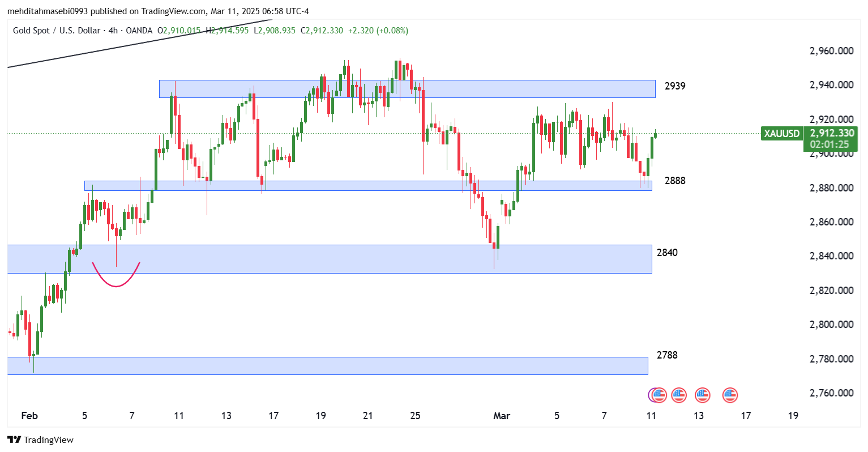The width and height of the screenshot is (868, 452).
Task: Click the 2788 support zone label
Action: 667,355
